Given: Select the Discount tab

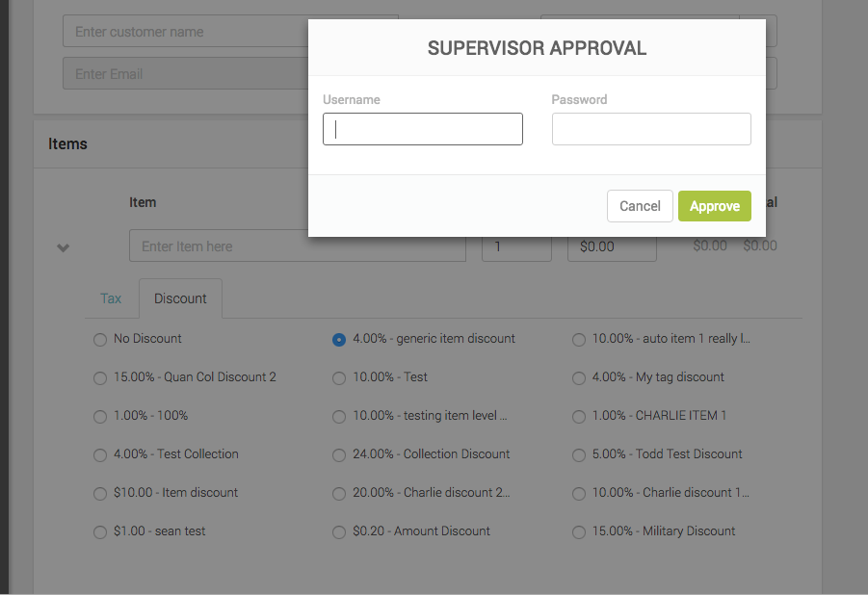Looking at the screenshot, I should pyautogui.click(x=180, y=298).
